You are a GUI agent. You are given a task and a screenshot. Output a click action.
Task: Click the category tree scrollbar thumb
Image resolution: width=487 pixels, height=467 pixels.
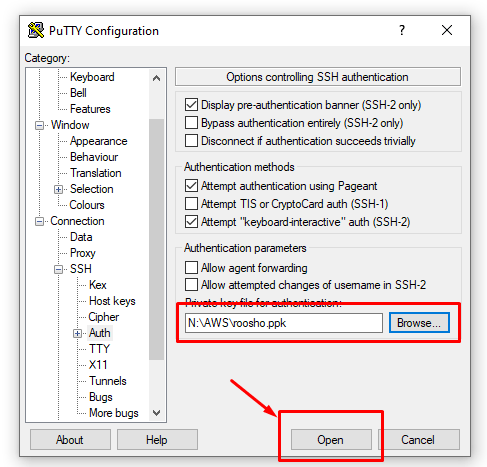click(156, 239)
